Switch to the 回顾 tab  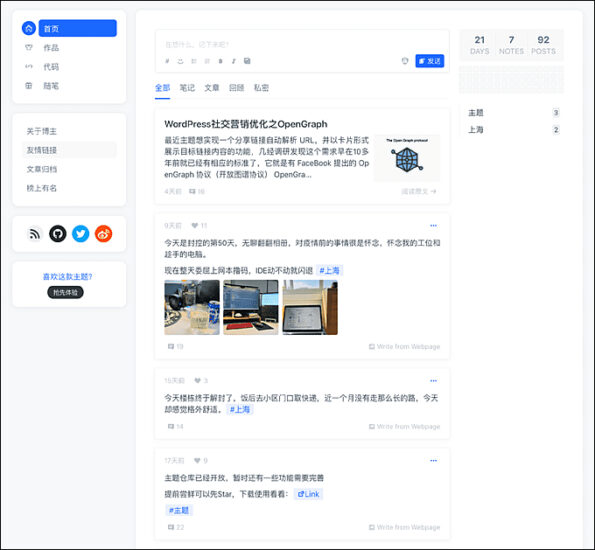(236, 88)
